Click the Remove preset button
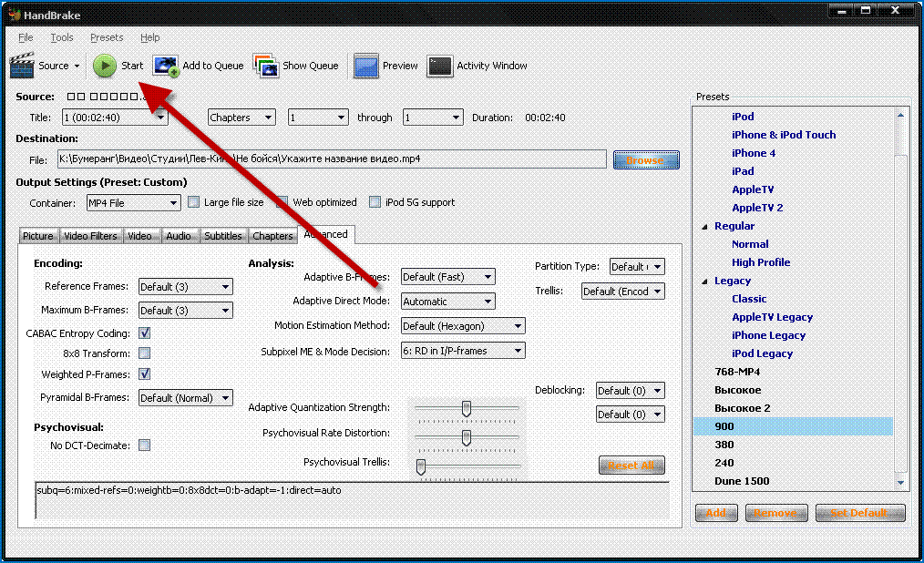The image size is (924, 563). tap(775, 513)
